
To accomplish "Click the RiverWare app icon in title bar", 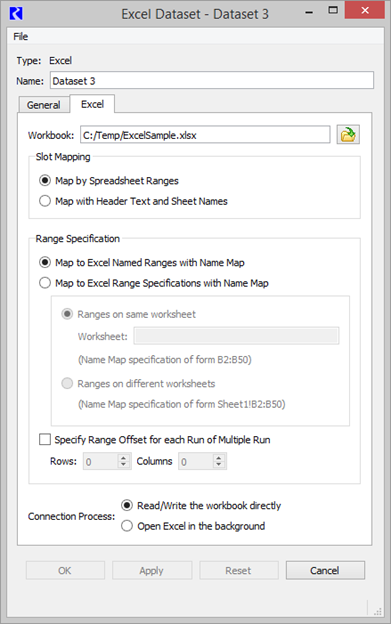I will pyautogui.click(x=16, y=14).
